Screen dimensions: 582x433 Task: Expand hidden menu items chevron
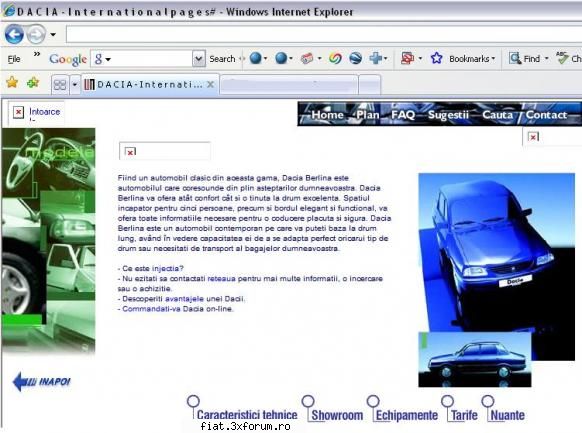pos(37,54)
